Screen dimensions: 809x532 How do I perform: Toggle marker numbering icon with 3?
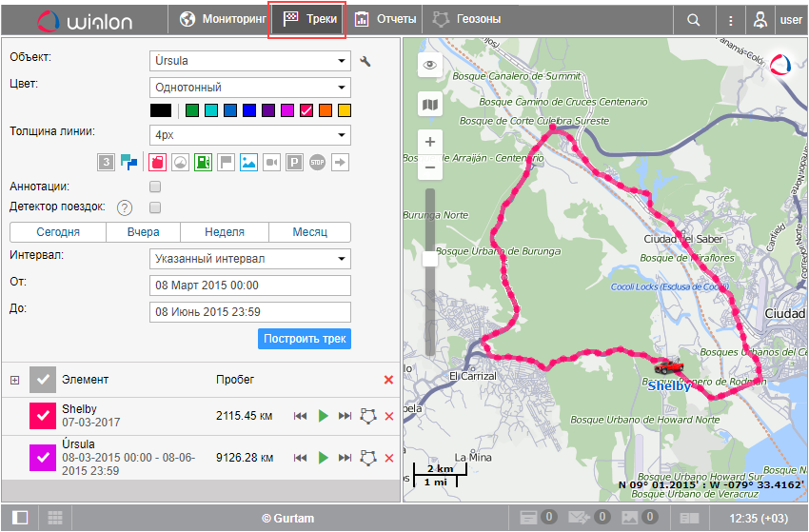pos(107,163)
